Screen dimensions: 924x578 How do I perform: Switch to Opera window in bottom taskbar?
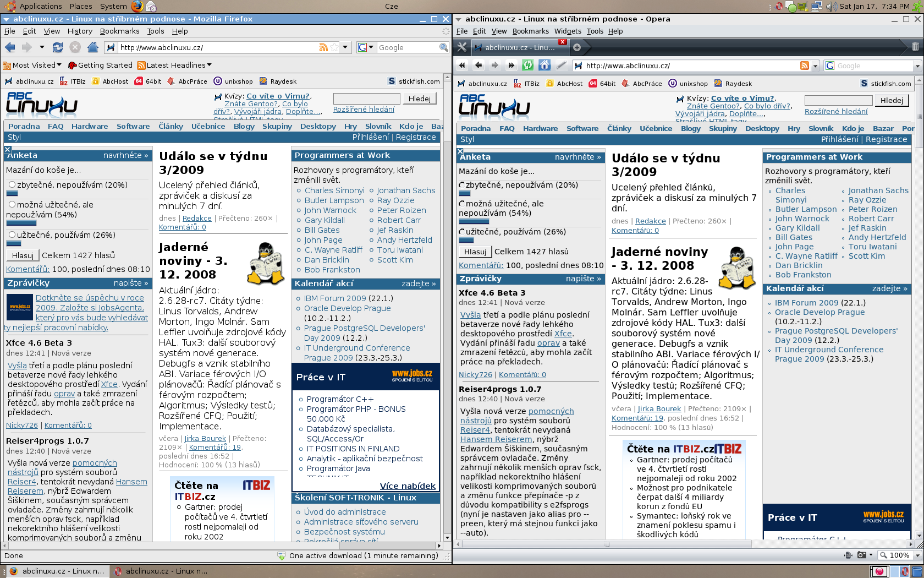[161, 571]
